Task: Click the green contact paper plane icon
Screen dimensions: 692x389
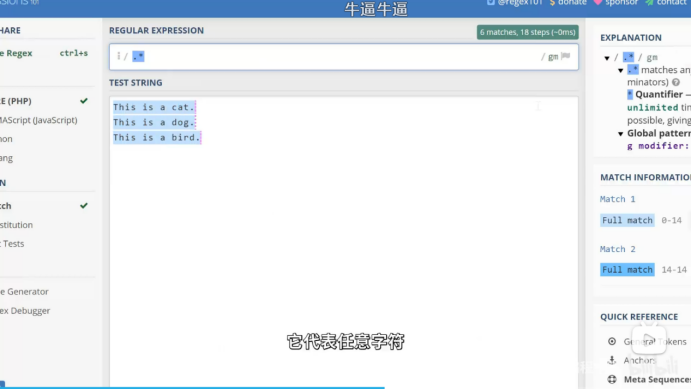Action: point(649,2)
